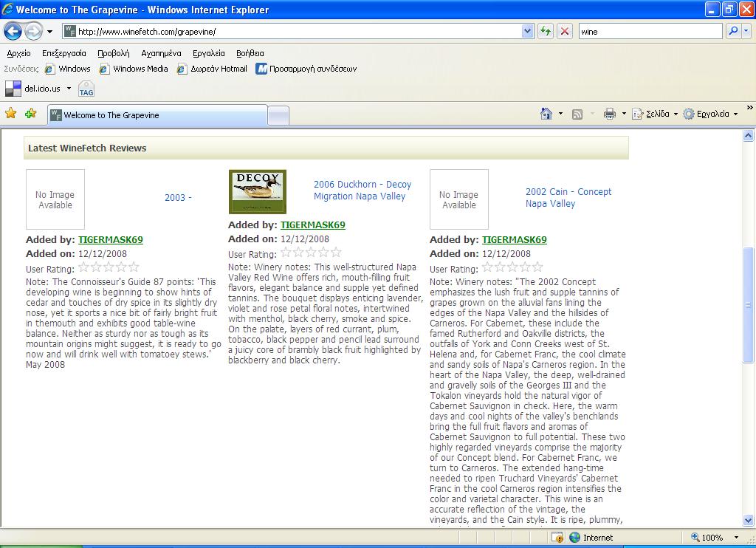Open the Σελίδα command bar menu
This screenshot has height=548, width=756.
[655, 114]
